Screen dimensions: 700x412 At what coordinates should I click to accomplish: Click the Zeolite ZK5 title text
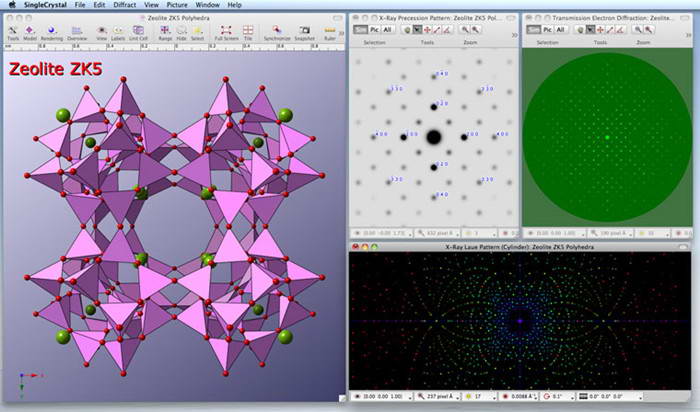coord(56,69)
